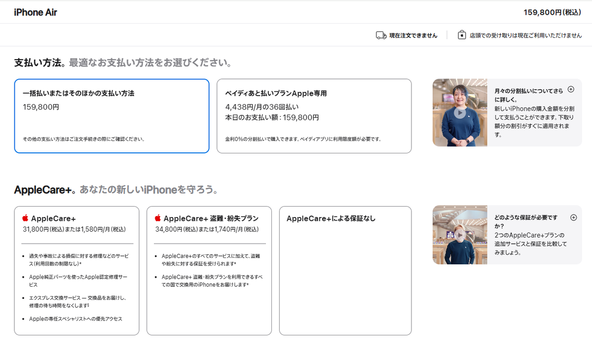The width and height of the screenshot is (592, 364).
Task: Select the AppleCare+ plan card
Action: click(76, 269)
